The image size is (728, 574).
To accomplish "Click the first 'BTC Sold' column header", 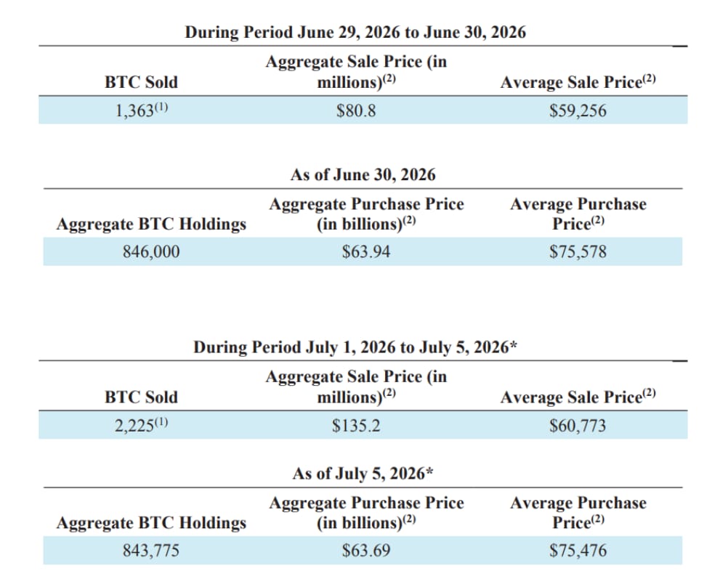I will point(141,82).
